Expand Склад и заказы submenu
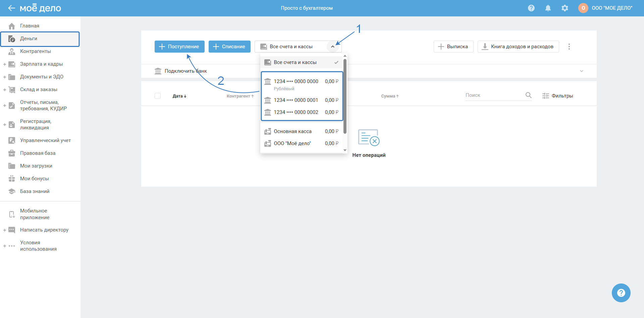The image size is (644, 318). (5, 89)
